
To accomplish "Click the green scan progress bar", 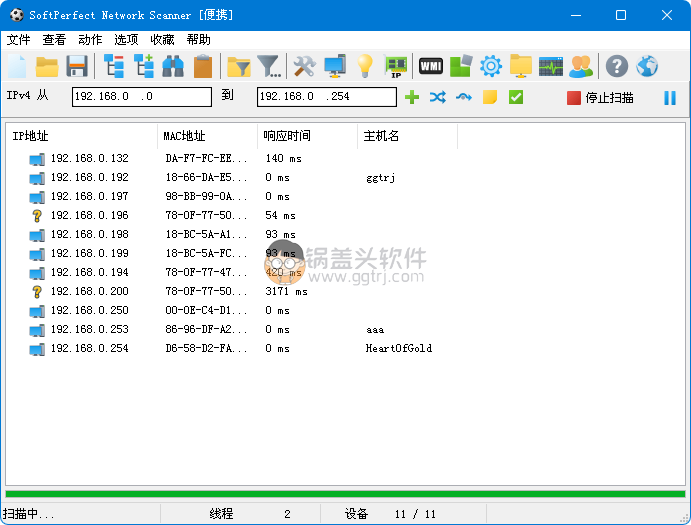I will (345, 494).
